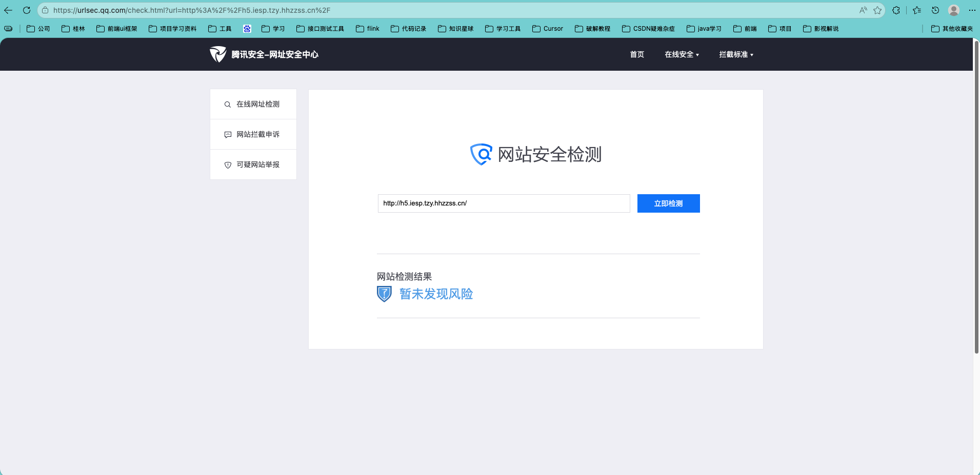The image size is (980, 475).
Task: Open browser history panel
Action: point(935,10)
